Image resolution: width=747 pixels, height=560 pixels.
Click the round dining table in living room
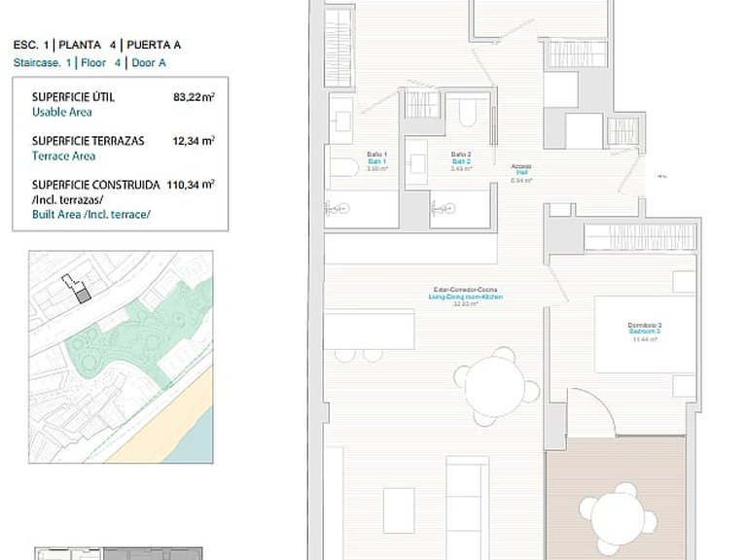495,387
